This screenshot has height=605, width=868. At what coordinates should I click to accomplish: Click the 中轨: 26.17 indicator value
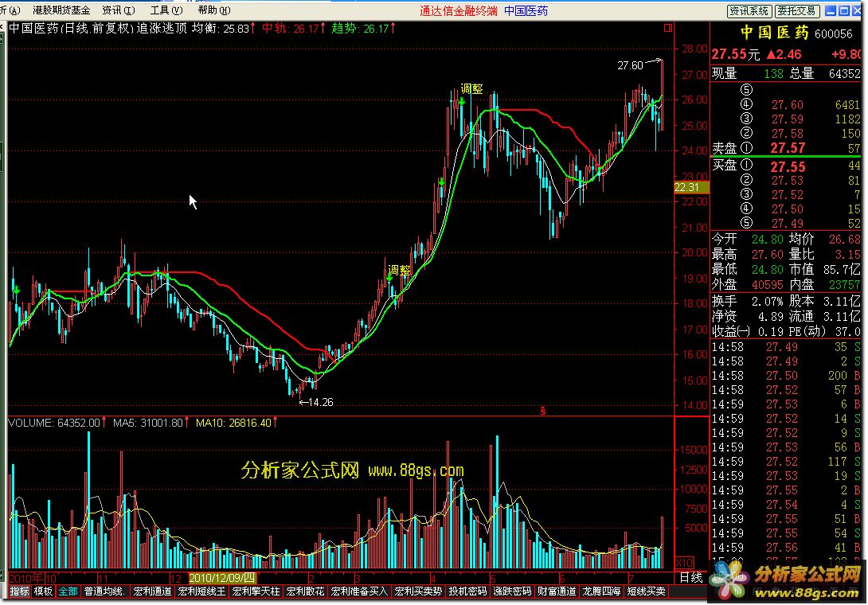click(x=293, y=28)
